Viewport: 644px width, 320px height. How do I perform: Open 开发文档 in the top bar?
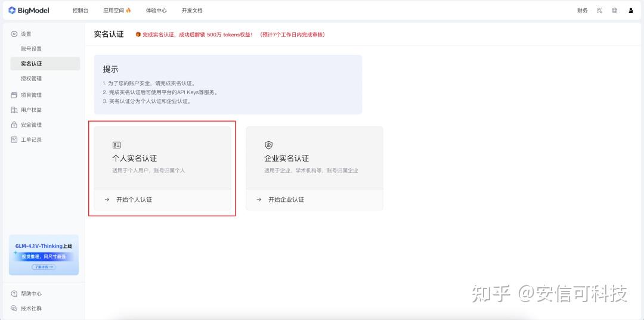coord(192,11)
